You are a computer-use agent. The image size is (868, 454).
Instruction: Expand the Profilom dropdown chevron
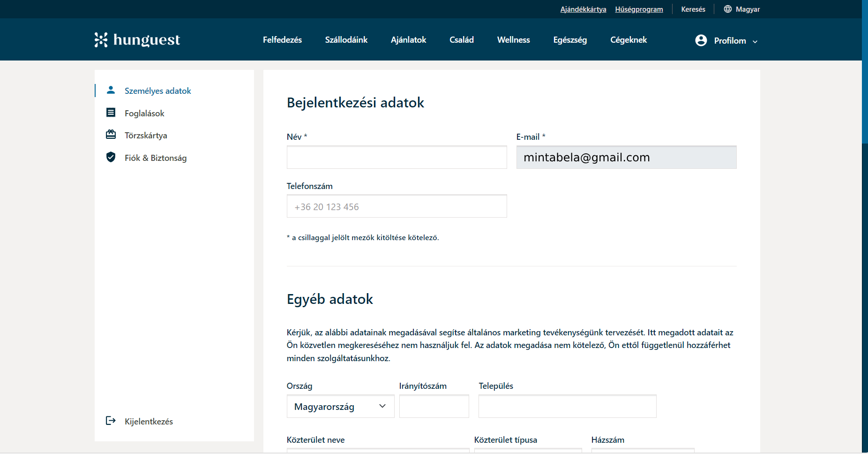tap(755, 42)
